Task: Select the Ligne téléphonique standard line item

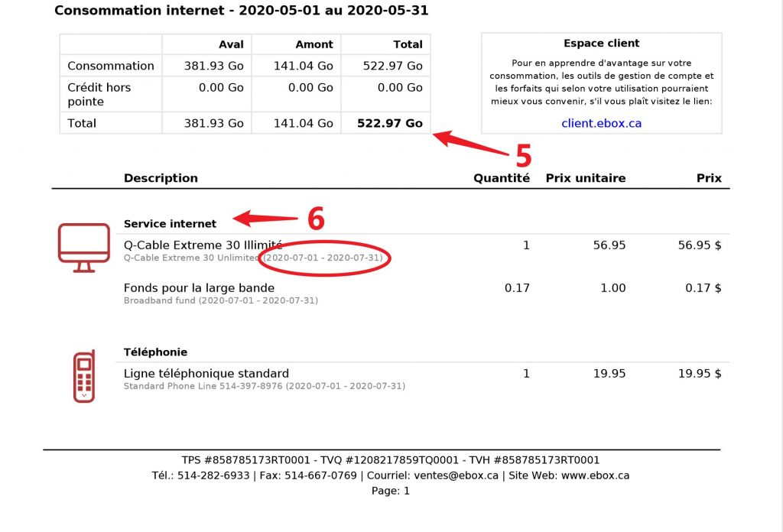Action: click(206, 374)
